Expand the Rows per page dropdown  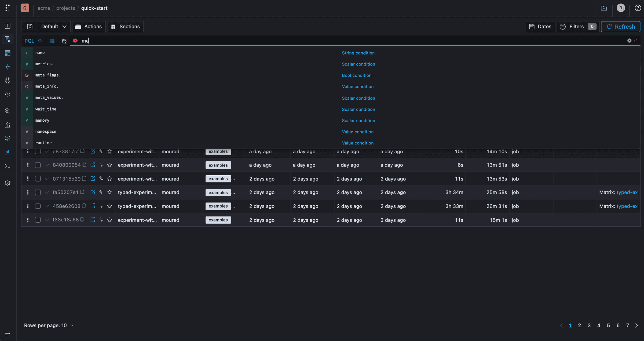(x=72, y=325)
